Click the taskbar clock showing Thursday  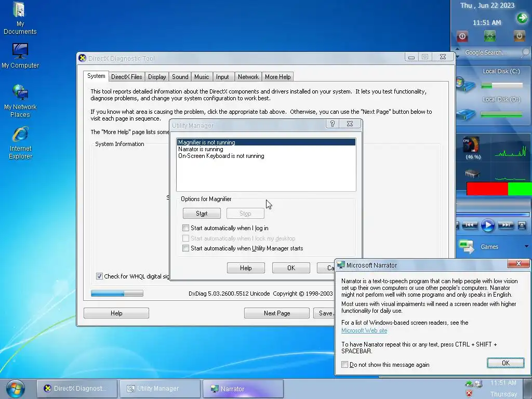(504, 389)
